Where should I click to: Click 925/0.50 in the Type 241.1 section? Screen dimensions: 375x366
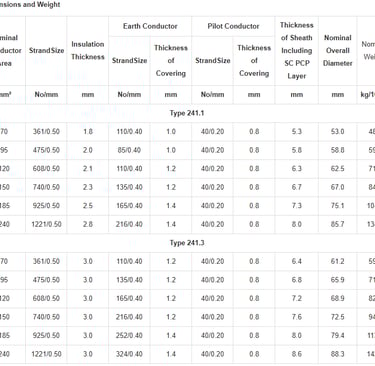click(x=46, y=206)
